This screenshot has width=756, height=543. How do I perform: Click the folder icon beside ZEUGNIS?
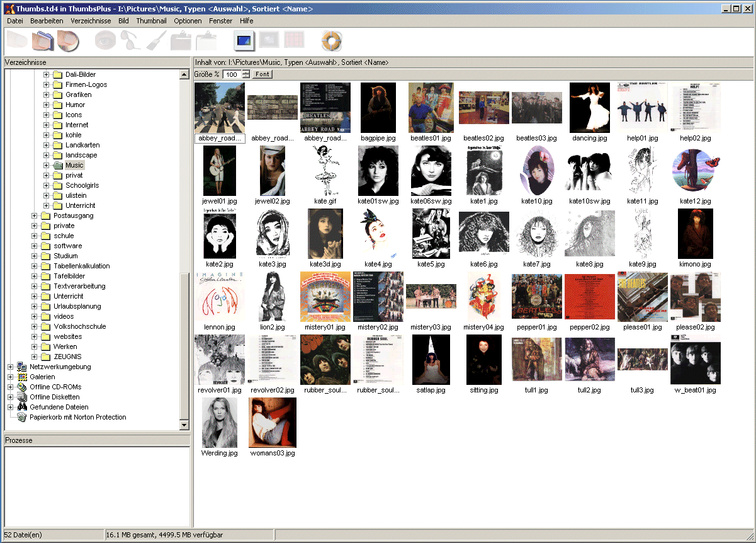click(x=46, y=357)
